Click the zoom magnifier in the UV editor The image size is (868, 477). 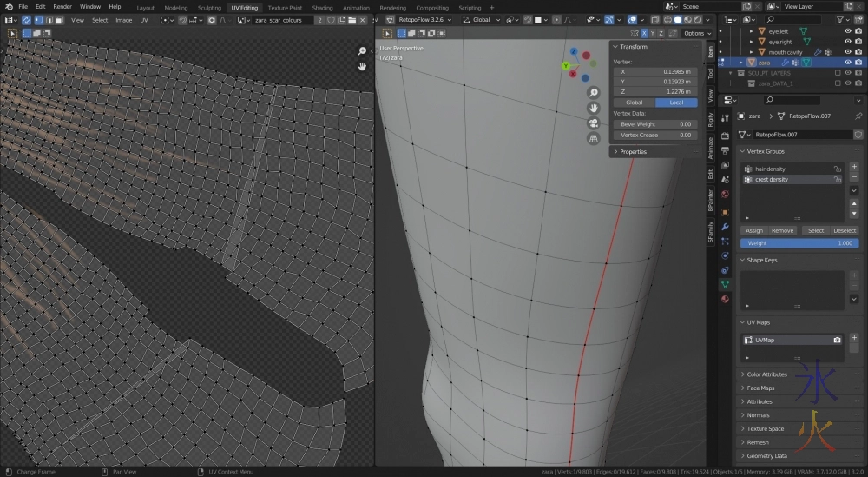click(x=362, y=51)
